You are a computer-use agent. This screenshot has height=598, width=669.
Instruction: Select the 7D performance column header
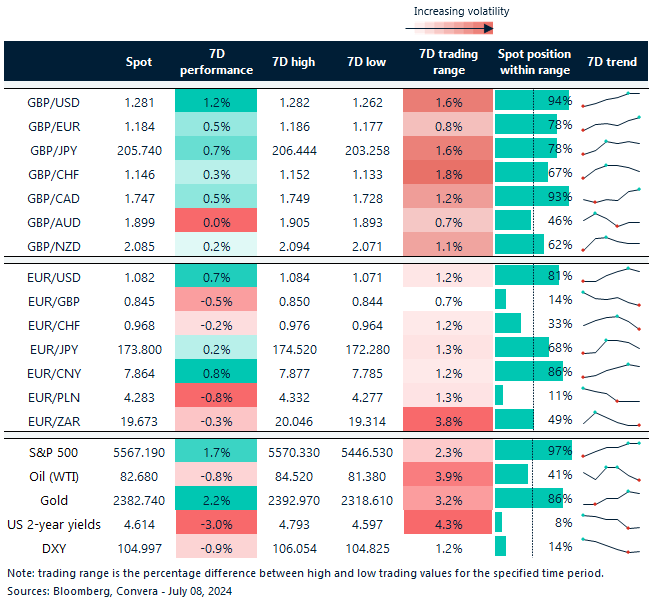click(215, 62)
